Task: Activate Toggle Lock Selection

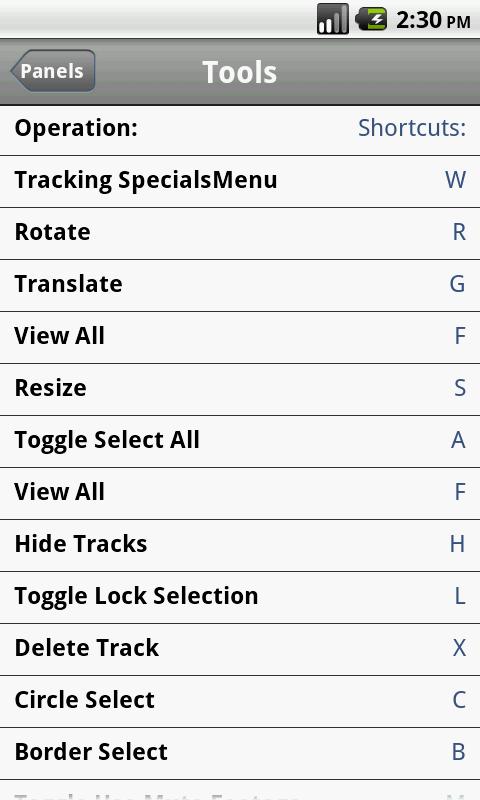Action: 240,598
